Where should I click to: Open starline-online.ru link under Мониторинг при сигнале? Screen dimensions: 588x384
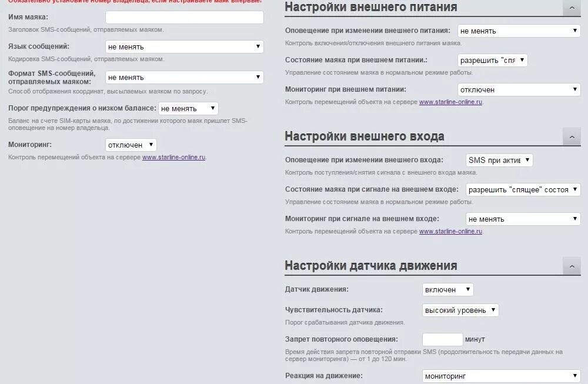(450, 231)
